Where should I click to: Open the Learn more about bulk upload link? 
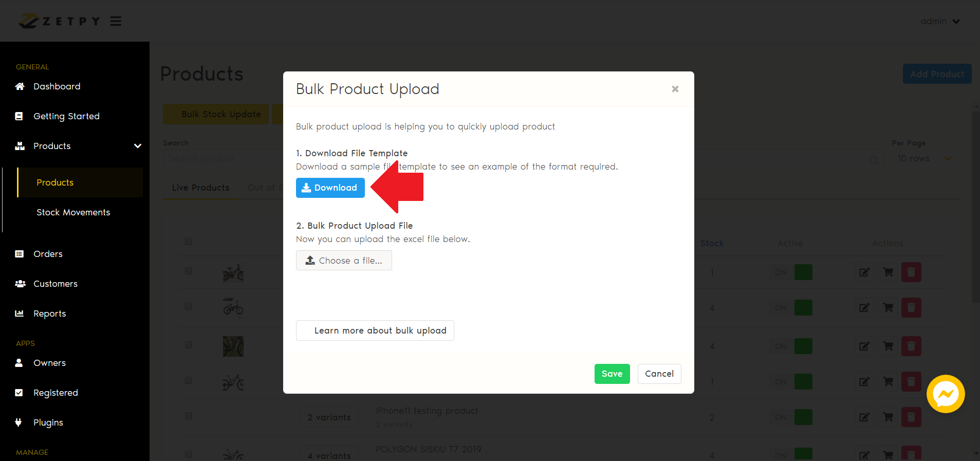pos(375,330)
